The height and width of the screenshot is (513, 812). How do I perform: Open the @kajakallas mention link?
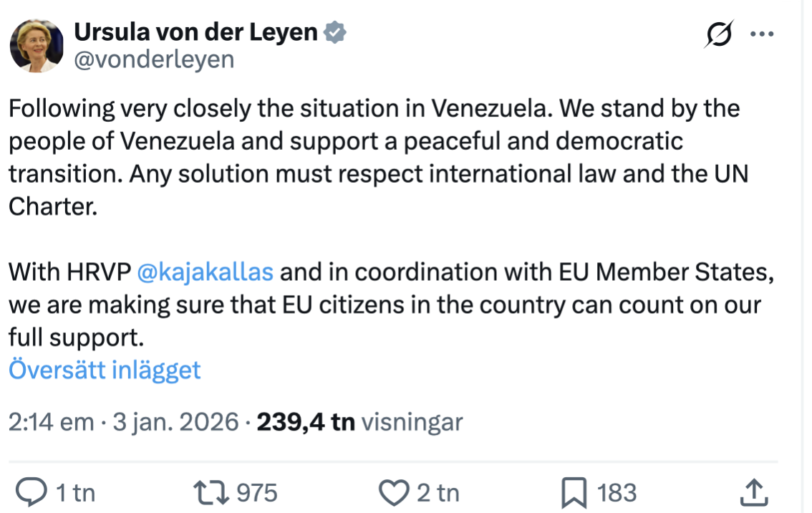pos(205,272)
